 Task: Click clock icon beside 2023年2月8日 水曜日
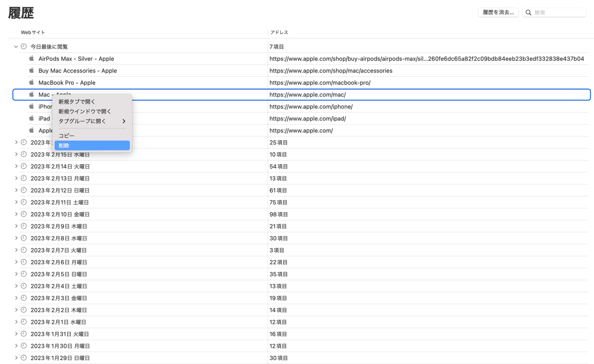point(23,238)
